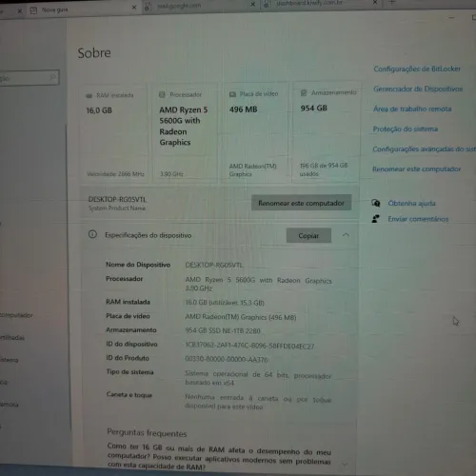Close the Nova guia browser tab
This screenshot has height=476, width=476.
[134, 8]
